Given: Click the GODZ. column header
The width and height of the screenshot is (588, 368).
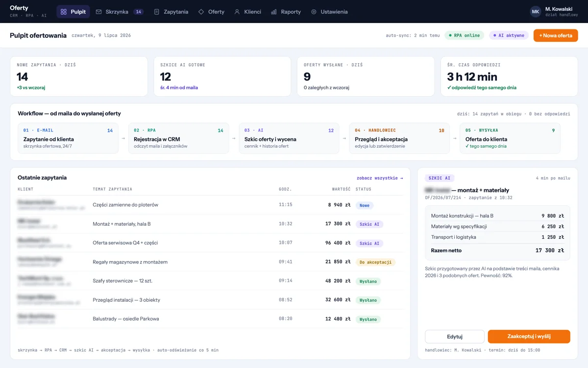Looking at the screenshot, I should [x=285, y=189].
